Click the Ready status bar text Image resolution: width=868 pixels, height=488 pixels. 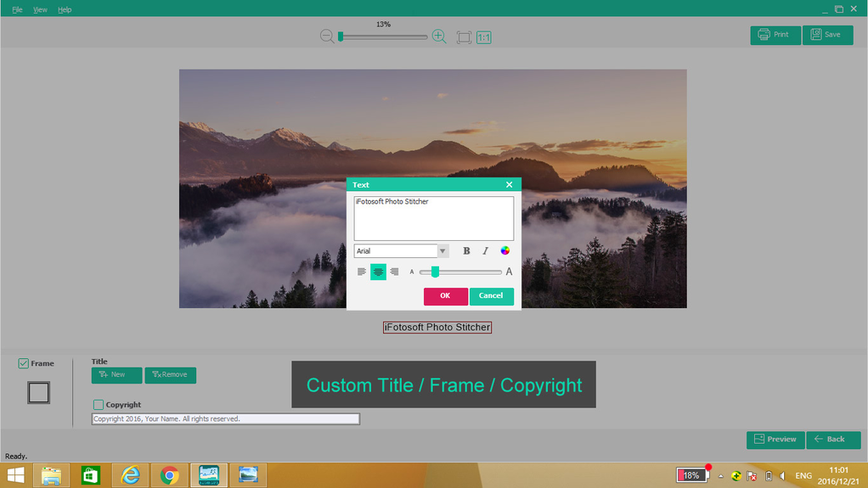tap(16, 457)
